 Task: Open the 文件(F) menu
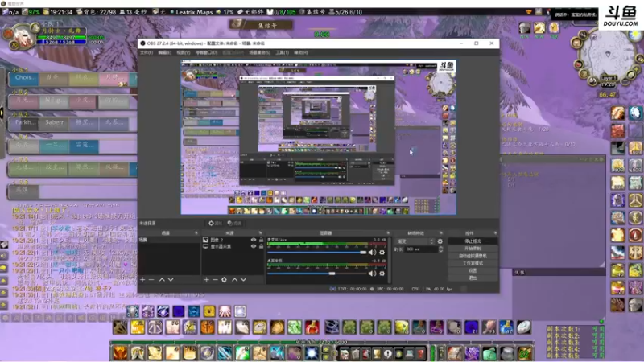click(x=147, y=52)
